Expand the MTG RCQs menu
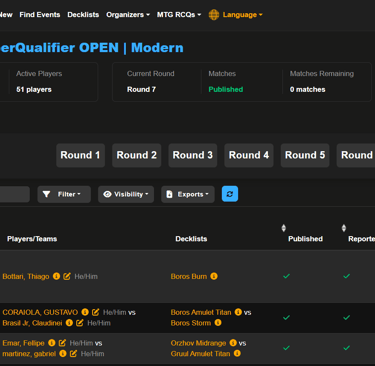Screen dimensions: 375x366 (179, 15)
